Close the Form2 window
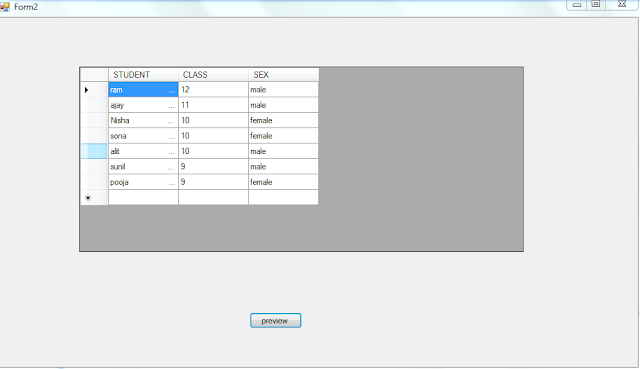The image size is (640, 369). click(622, 4)
